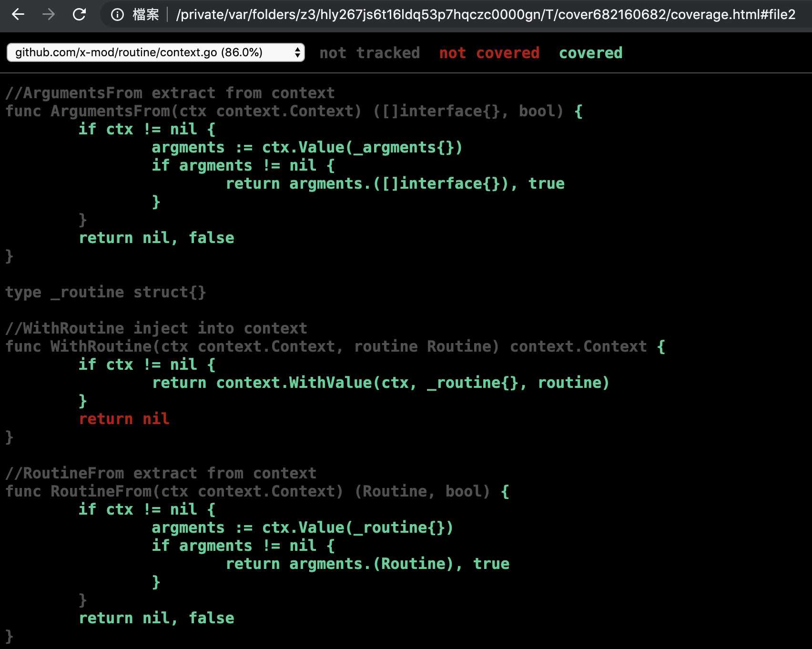Click 'return argments.([]interface{}), true' line

tap(395, 183)
